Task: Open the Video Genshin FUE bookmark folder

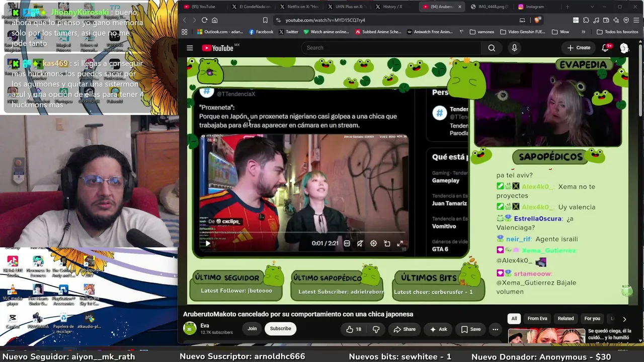Action: [x=522, y=32]
